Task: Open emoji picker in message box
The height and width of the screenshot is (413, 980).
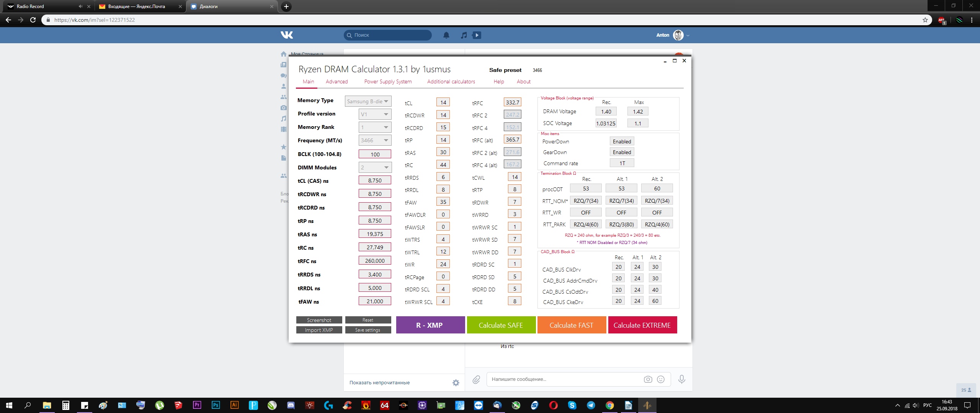Action: pos(661,379)
